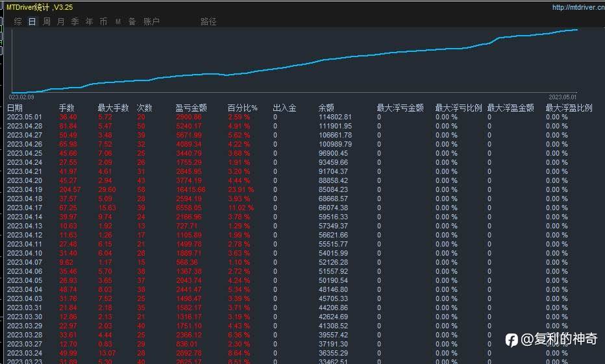
Task: Click the 手数 column header
Action: point(66,108)
